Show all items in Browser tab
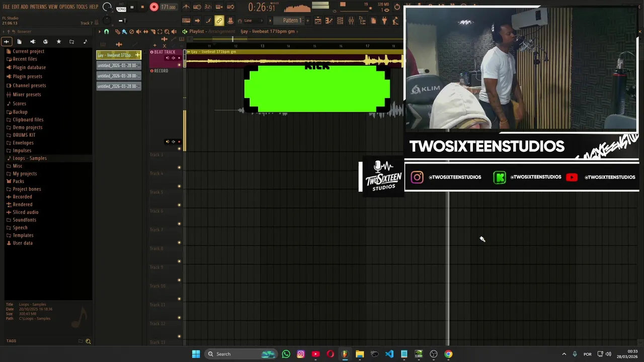This screenshot has height=362, width=644. 7,42
